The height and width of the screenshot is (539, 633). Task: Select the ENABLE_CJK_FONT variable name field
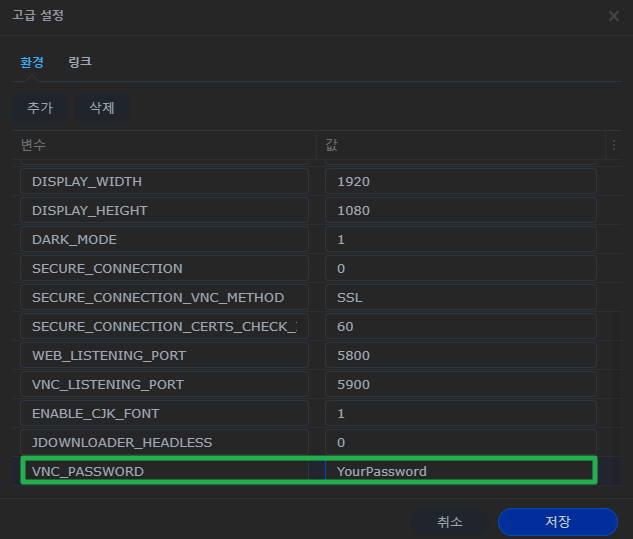[164, 414]
